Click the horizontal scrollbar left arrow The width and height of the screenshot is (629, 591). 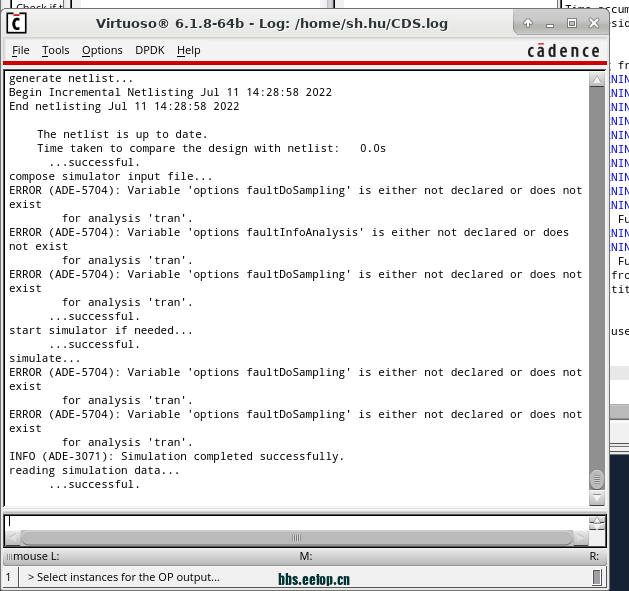point(13,538)
